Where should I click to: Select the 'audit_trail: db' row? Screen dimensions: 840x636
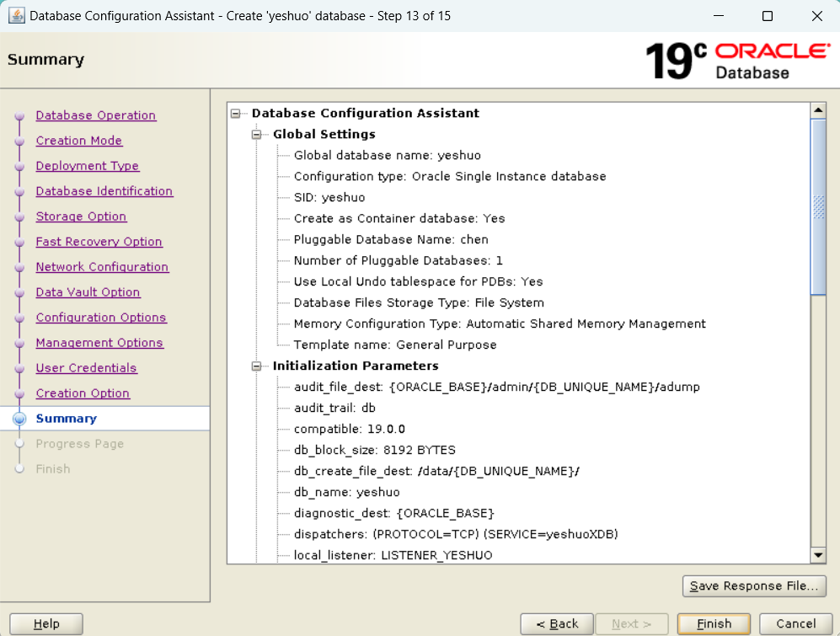click(334, 409)
